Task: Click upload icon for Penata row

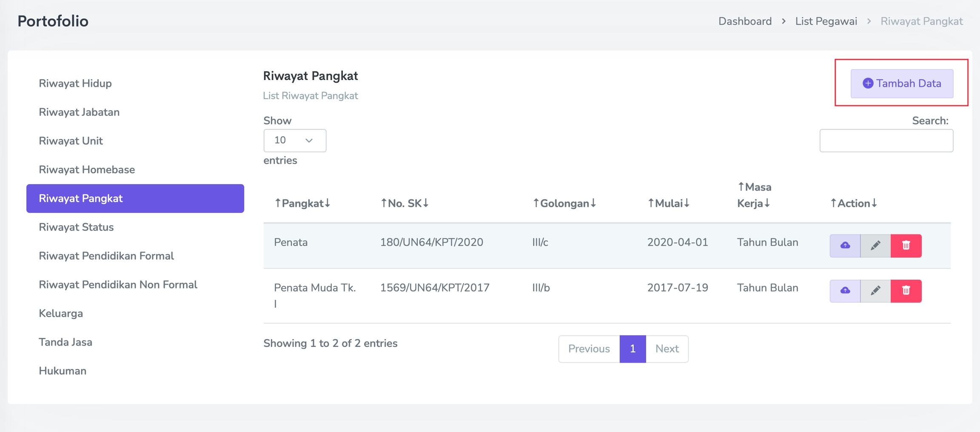Action: point(845,246)
